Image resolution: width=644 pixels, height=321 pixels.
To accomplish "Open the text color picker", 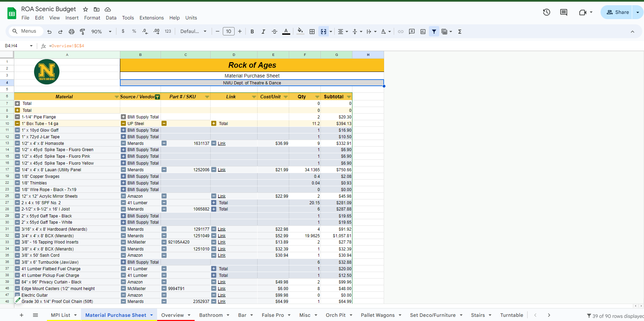I will point(286,32).
